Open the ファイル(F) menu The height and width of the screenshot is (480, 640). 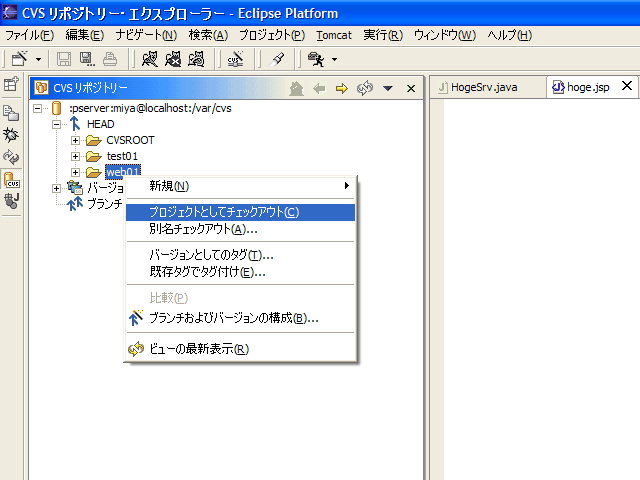pos(29,36)
